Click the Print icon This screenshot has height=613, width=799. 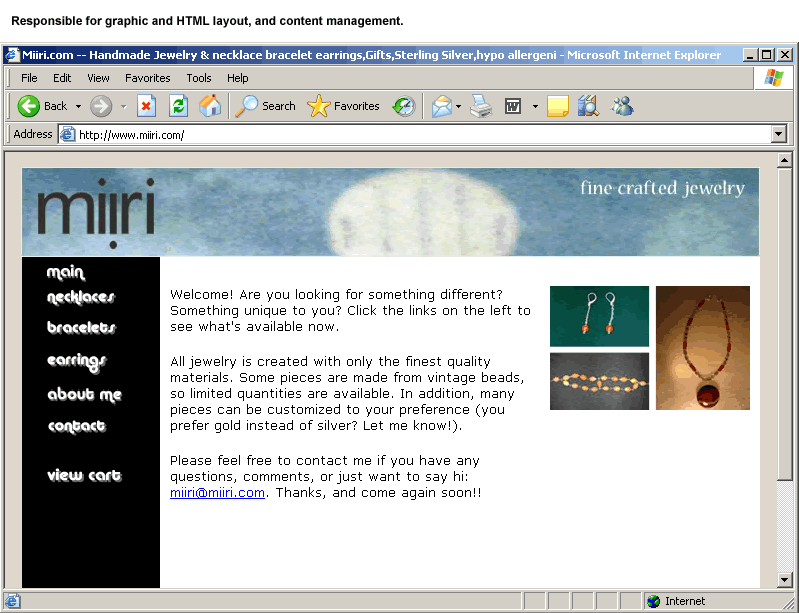coord(482,106)
